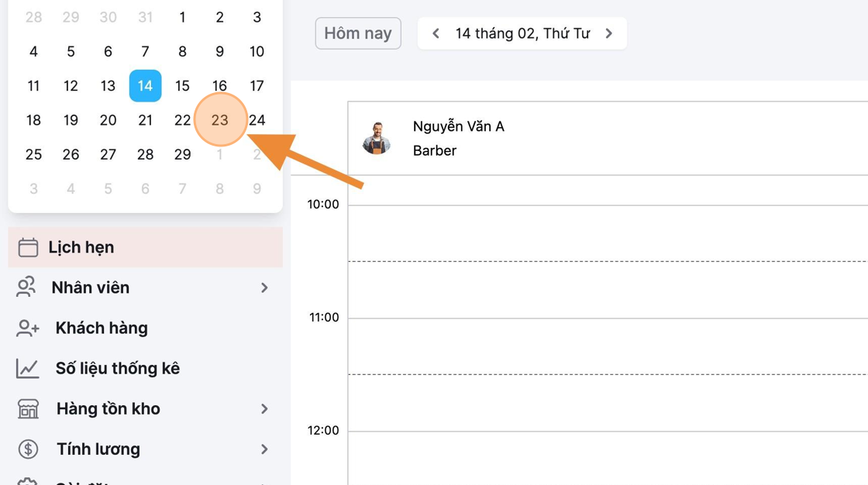
Task: Go to next day with right arrow
Action: (x=609, y=33)
